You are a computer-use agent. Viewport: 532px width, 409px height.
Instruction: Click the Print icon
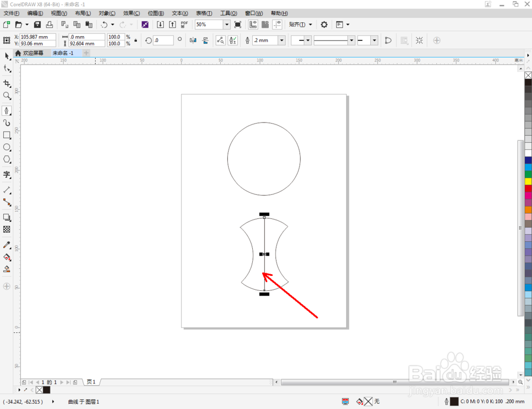tap(49, 24)
